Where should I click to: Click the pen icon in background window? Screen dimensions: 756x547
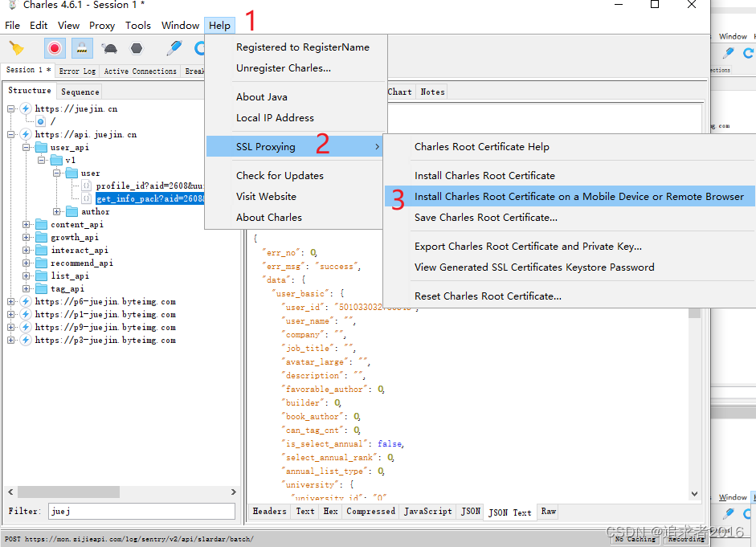pyautogui.click(x=729, y=52)
